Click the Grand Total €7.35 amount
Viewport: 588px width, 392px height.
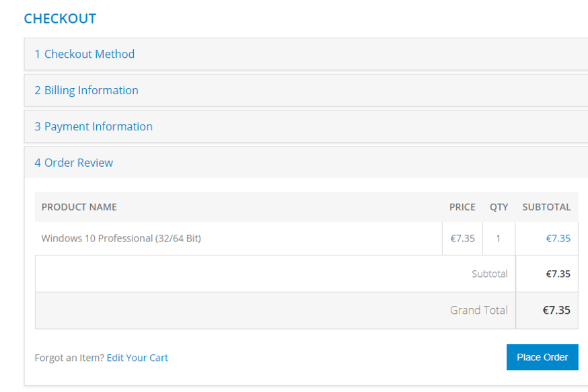pyautogui.click(x=556, y=310)
